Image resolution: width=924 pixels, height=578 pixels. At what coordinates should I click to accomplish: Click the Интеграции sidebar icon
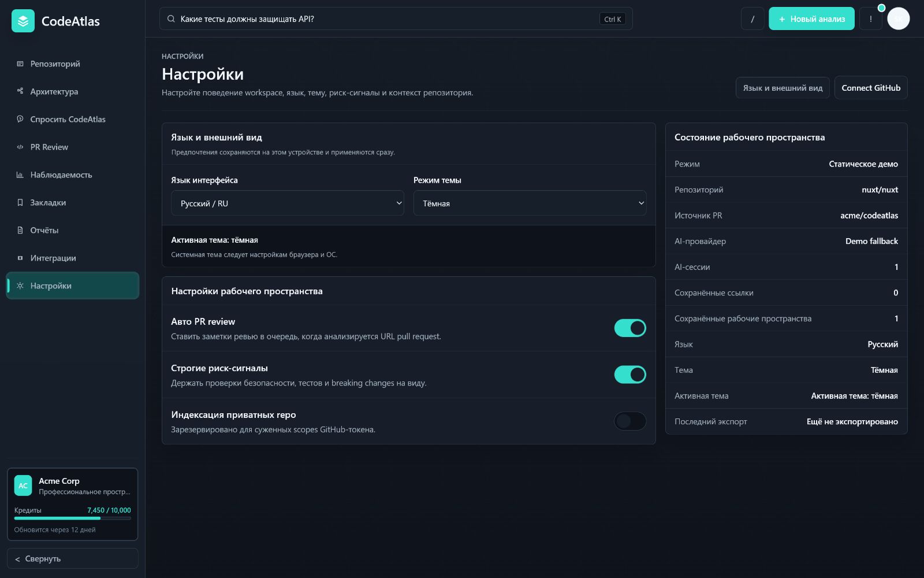point(20,258)
